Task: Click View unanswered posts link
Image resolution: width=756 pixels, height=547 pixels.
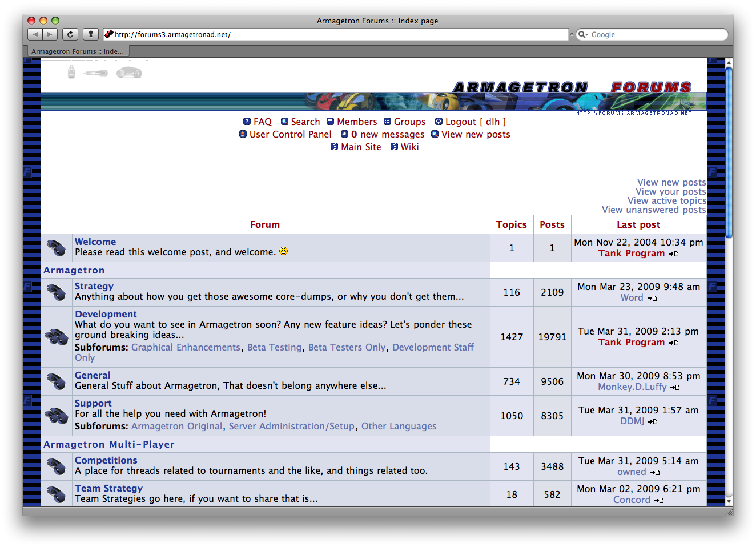Action: [x=653, y=210]
